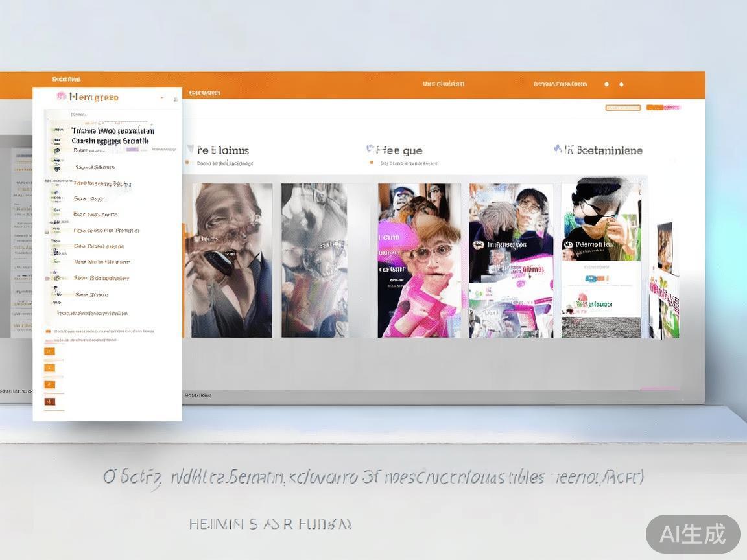This screenshot has height=560, width=747.
Task: Expand the small arrow in the side panel header
Action: [162, 98]
